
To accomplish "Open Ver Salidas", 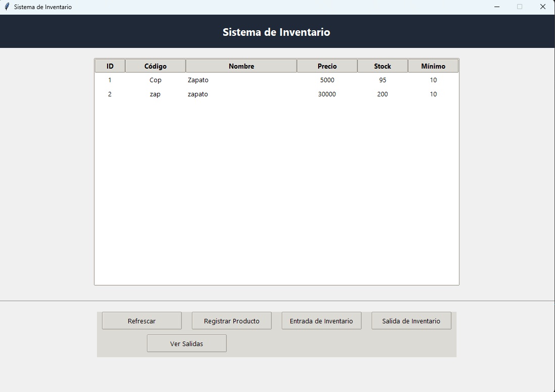I will click(186, 343).
